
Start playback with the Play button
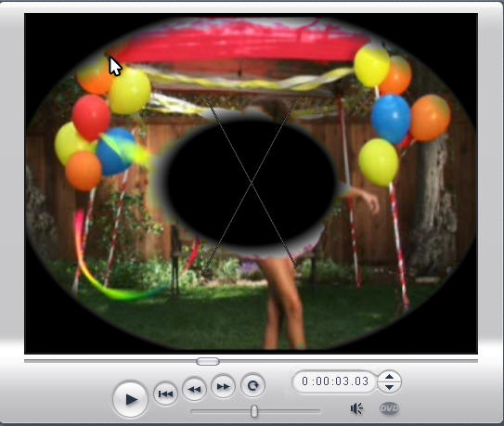tap(130, 399)
